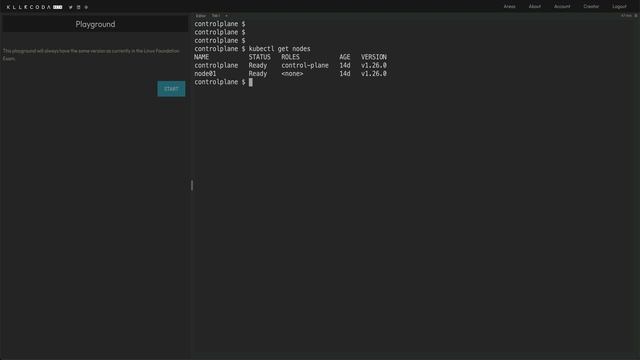
Task: Open the third social icon in header
Action: [86, 7]
